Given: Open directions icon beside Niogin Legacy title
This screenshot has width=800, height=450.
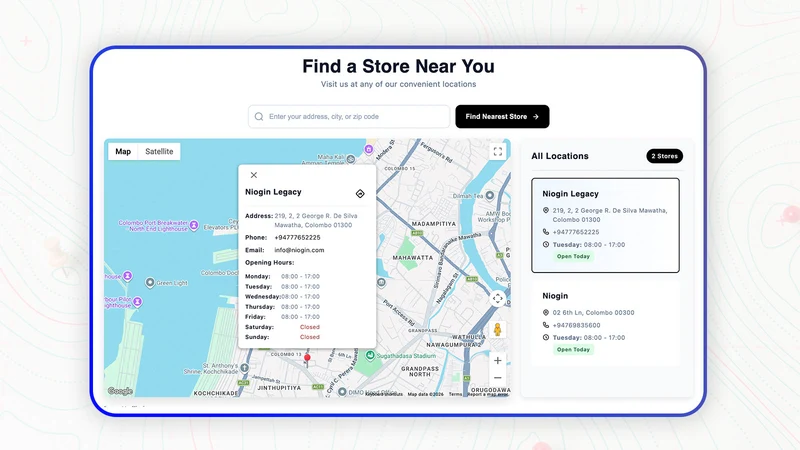Looking at the screenshot, I should [360, 193].
